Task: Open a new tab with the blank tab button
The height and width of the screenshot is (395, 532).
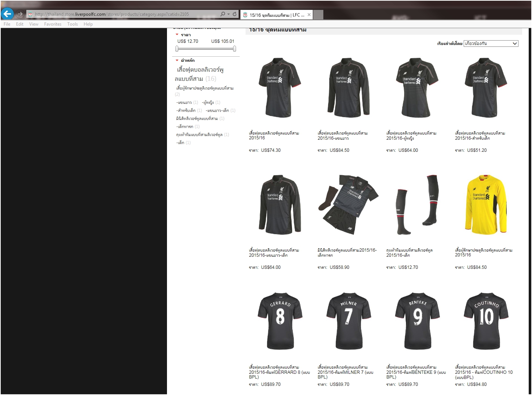Action: tap(318, 15)
